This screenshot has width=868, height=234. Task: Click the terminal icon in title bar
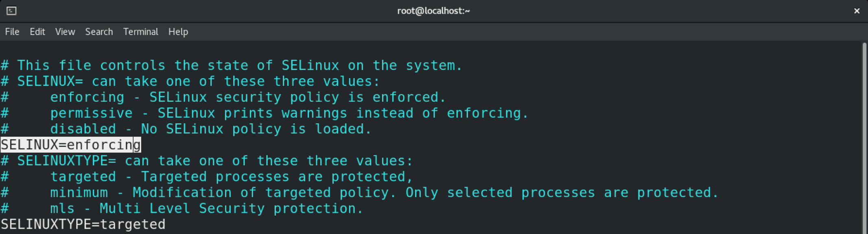tap(11, 11)
